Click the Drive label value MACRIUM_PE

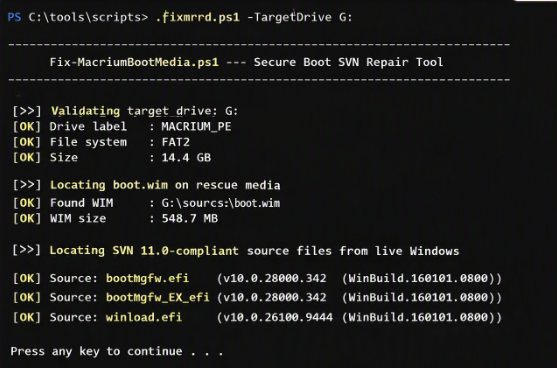tap(196, 127)
